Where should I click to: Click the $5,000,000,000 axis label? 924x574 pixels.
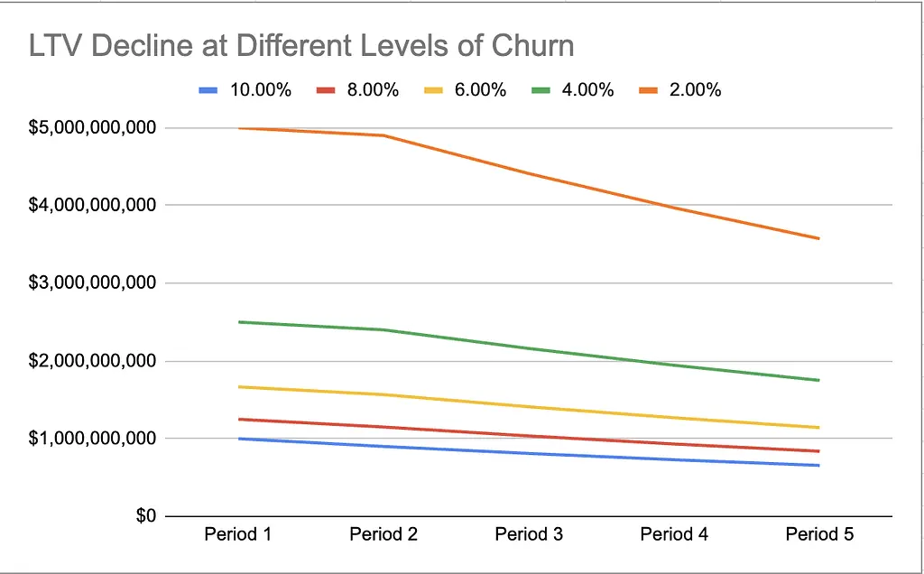coord(92,128)
